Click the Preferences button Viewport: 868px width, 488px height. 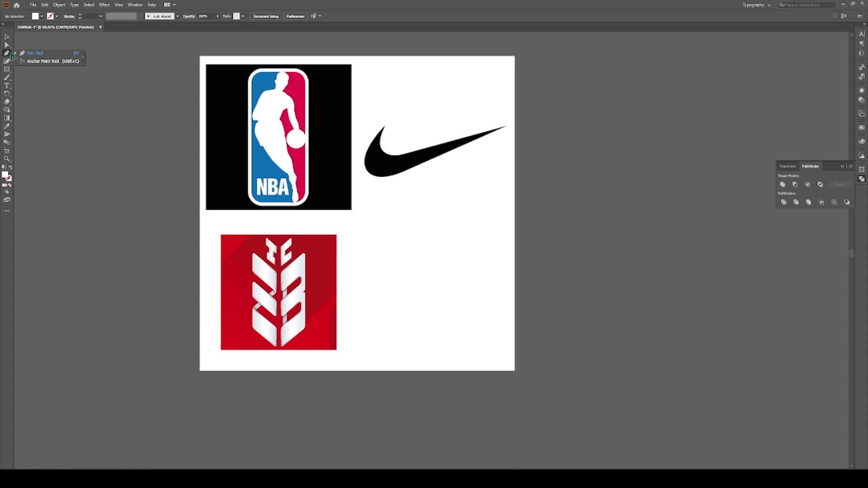coord(295,16)
